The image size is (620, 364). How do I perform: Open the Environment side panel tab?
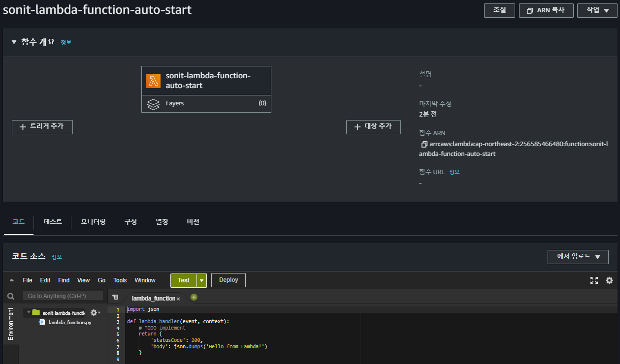tap(11, 323)
